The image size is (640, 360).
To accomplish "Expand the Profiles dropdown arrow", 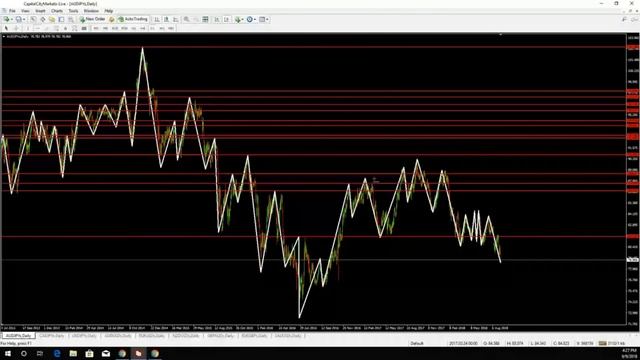I will coord(24,19).
